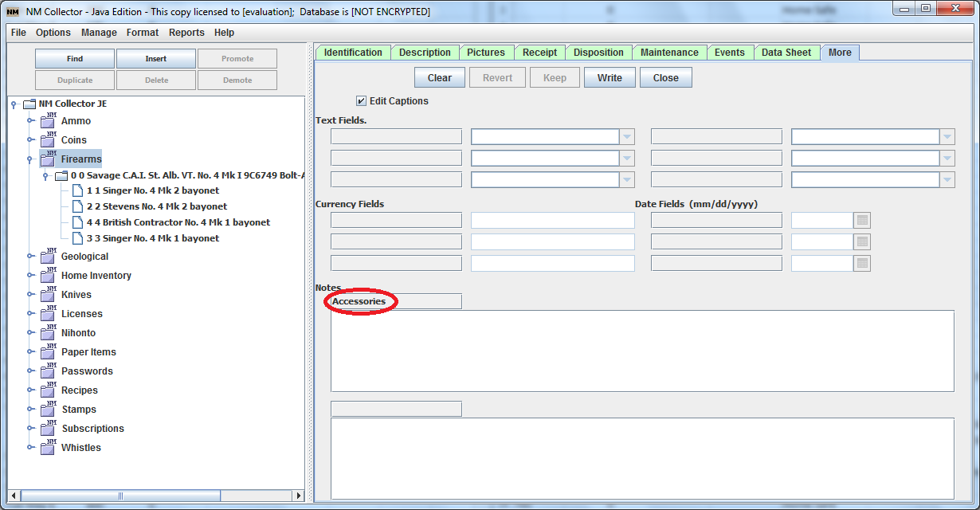Open calendar picker for first date field
The height and width of the screenshot is (510, 980).
tap(862, 220)
